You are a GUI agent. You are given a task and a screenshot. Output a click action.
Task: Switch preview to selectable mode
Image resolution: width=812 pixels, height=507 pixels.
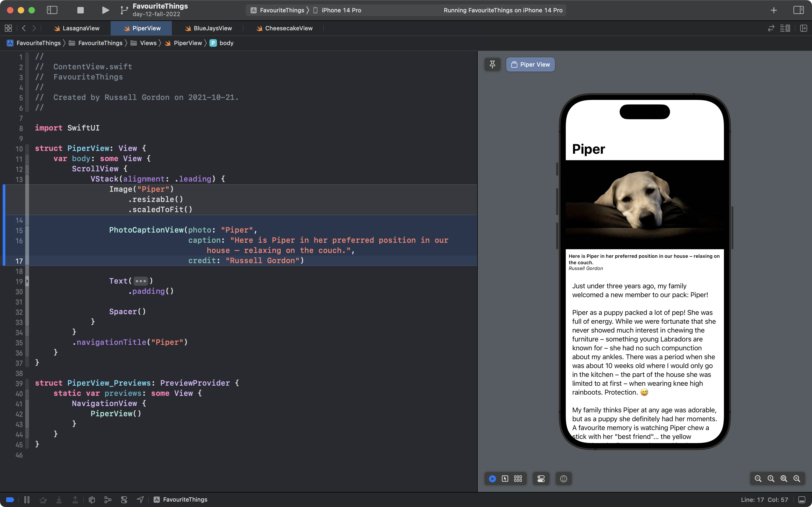[x=505, y=479]
